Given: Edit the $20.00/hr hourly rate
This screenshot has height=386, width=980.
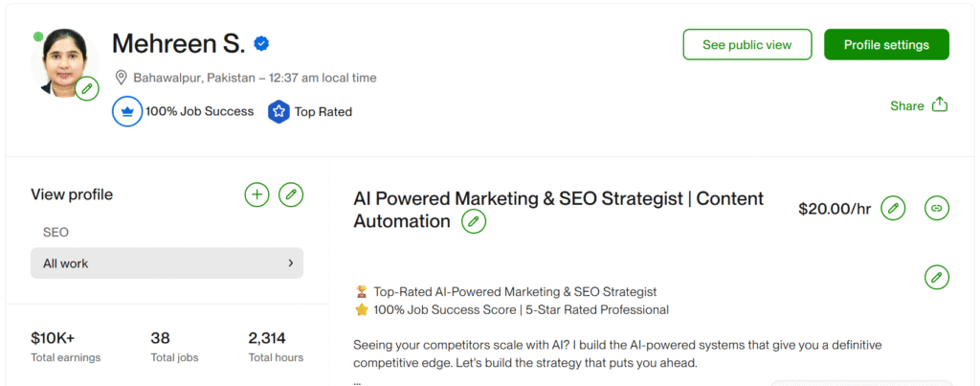Looking at the screenshot, I should pos(893,208).
